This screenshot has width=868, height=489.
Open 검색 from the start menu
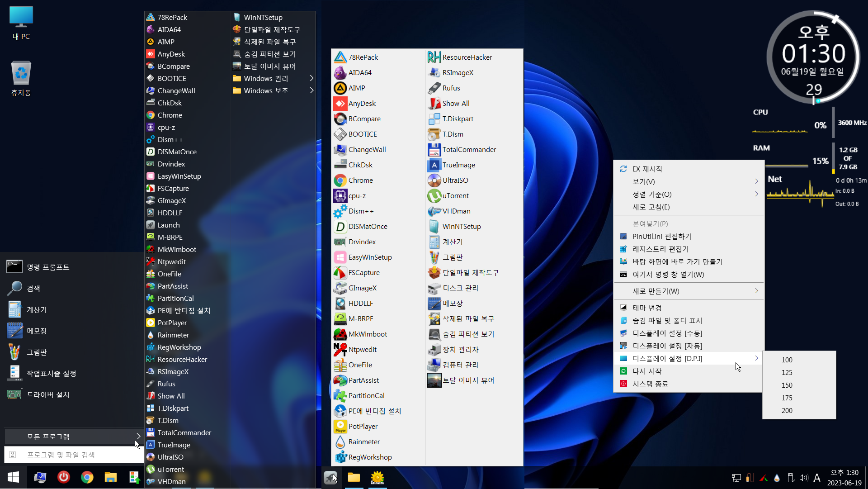pyautogui.click(x=72, y=288)
